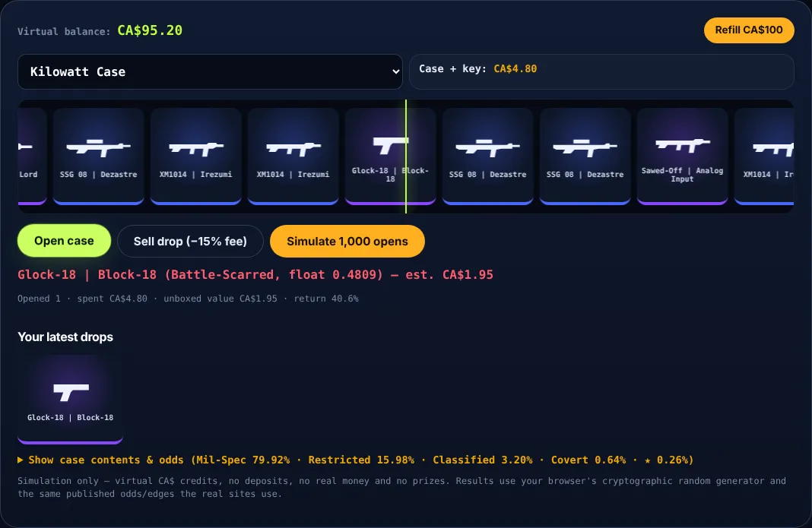The image size is (812, 528).
Task: Run Simulate 1,000 opens
Action: point(347,242)
